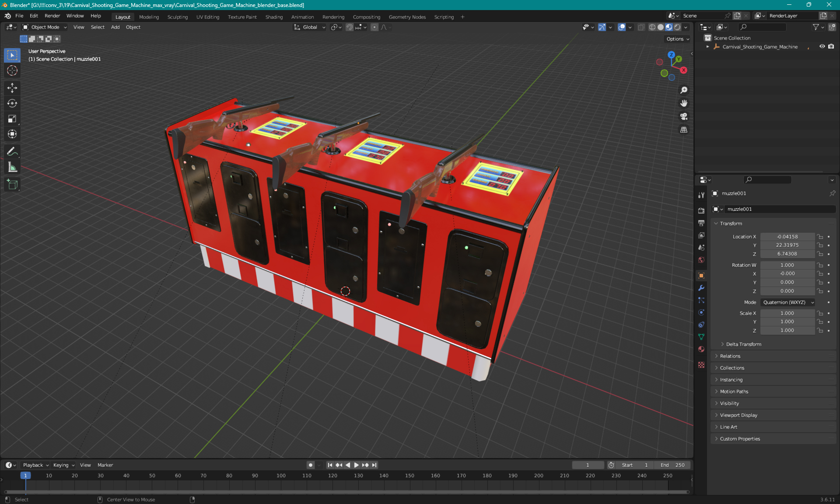Toggle lock on Location X

820,237
